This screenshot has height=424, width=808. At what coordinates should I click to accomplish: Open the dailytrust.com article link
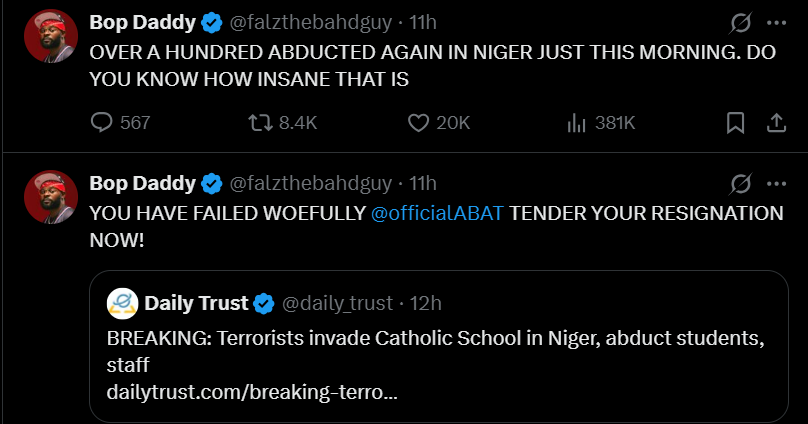click(x=252, y=391)
